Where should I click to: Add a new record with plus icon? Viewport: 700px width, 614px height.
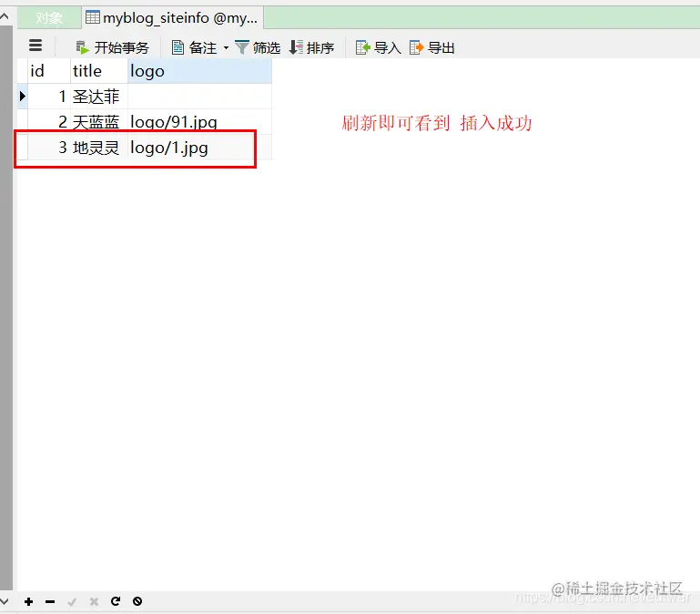(28, 601)
